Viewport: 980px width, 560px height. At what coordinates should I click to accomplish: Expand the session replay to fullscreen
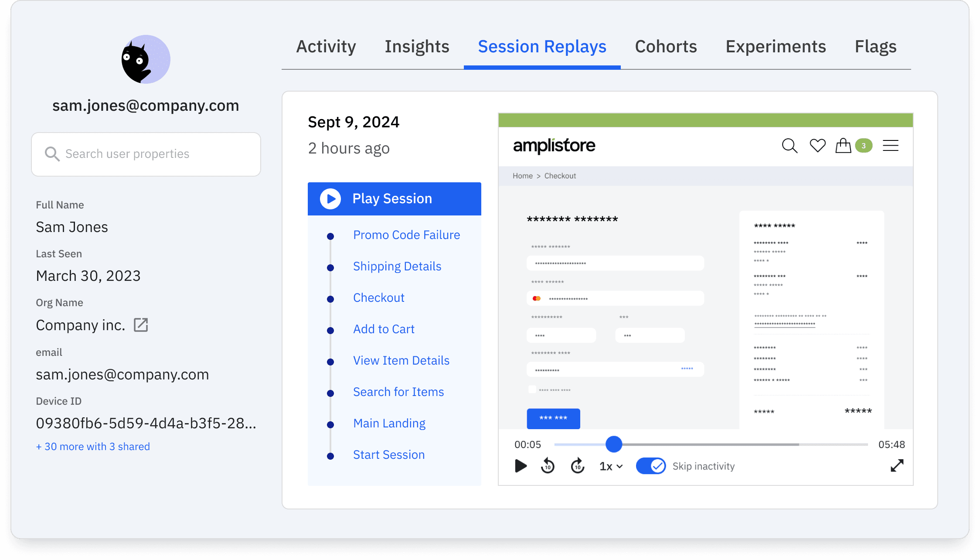click(897, 466)
